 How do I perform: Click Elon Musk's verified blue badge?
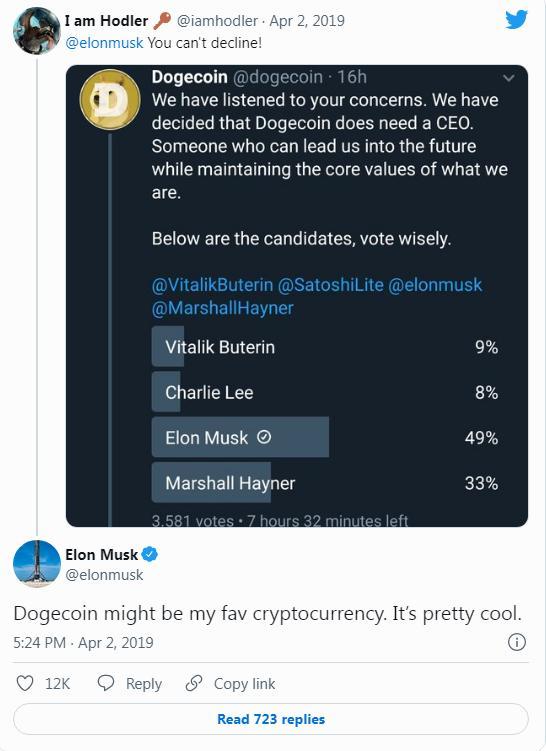[150, 554]
